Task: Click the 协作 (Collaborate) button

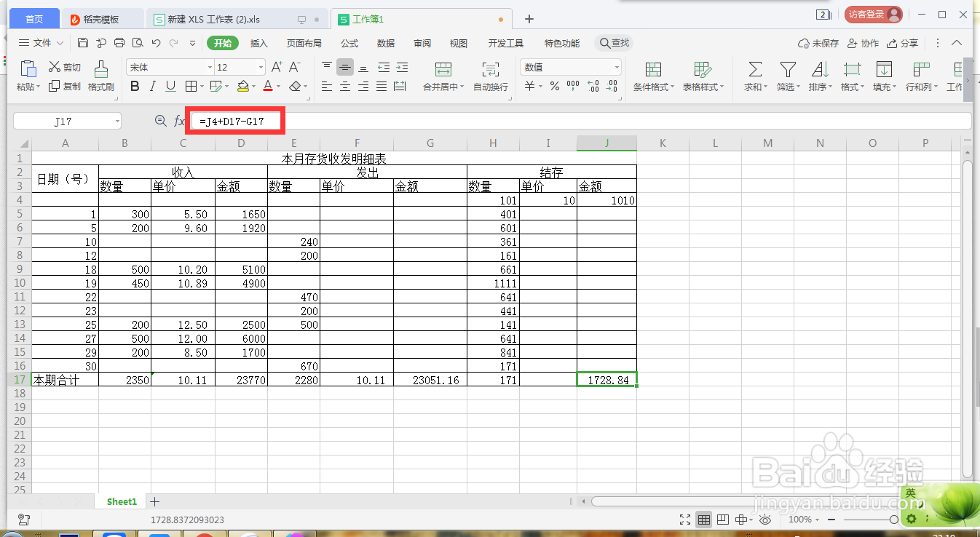Action: coord(864,43)
